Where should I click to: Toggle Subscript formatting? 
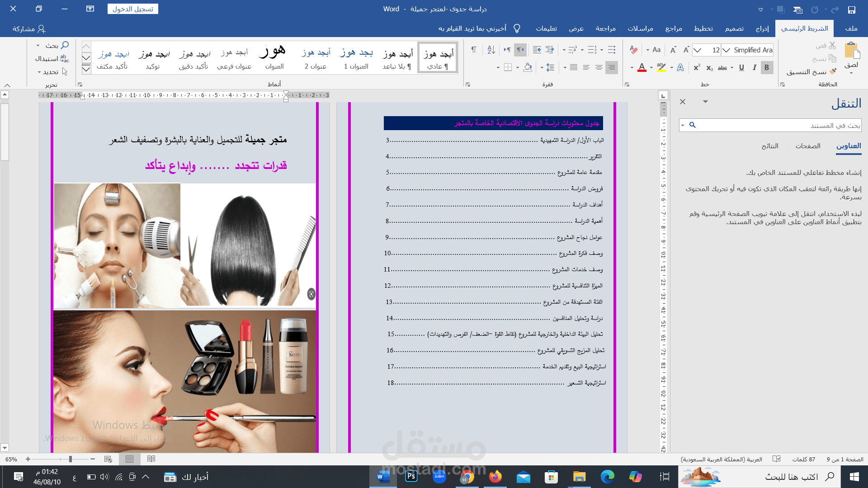coord(709,68)
